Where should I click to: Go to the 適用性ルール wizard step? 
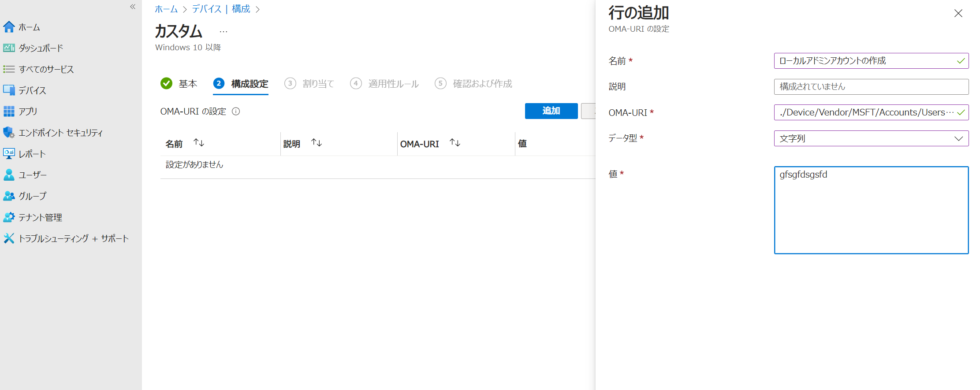[x=384, y=83]
